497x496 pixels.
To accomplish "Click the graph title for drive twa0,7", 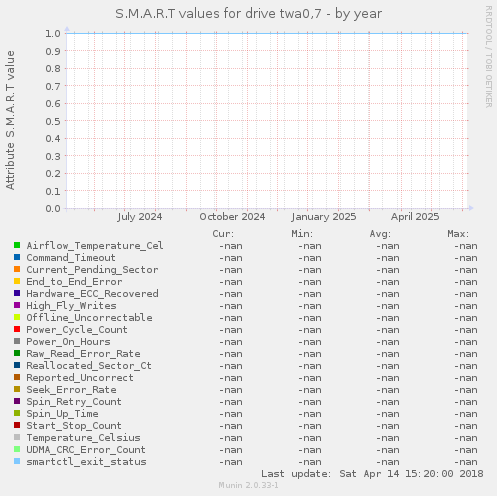I will [x=249, y=14].
